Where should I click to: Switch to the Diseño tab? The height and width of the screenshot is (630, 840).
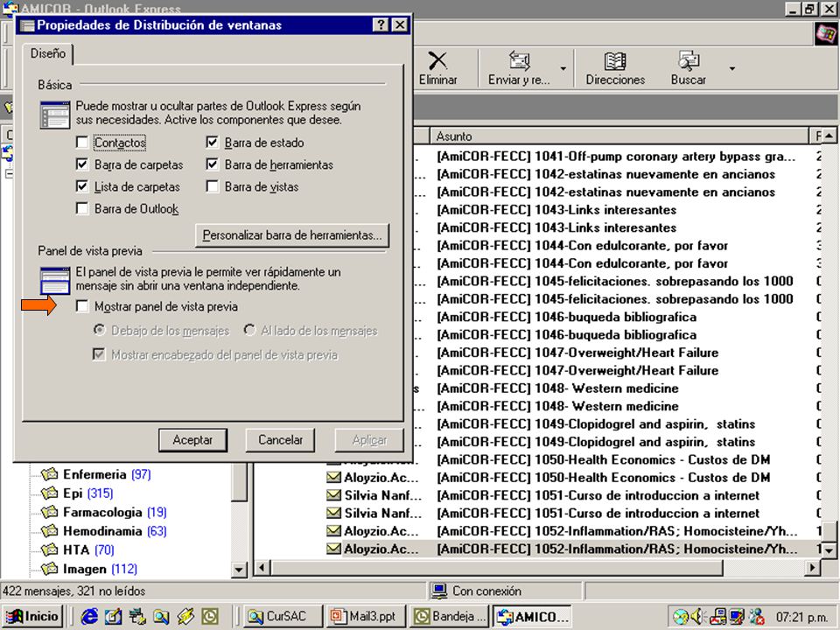click(x=47, y=53)
